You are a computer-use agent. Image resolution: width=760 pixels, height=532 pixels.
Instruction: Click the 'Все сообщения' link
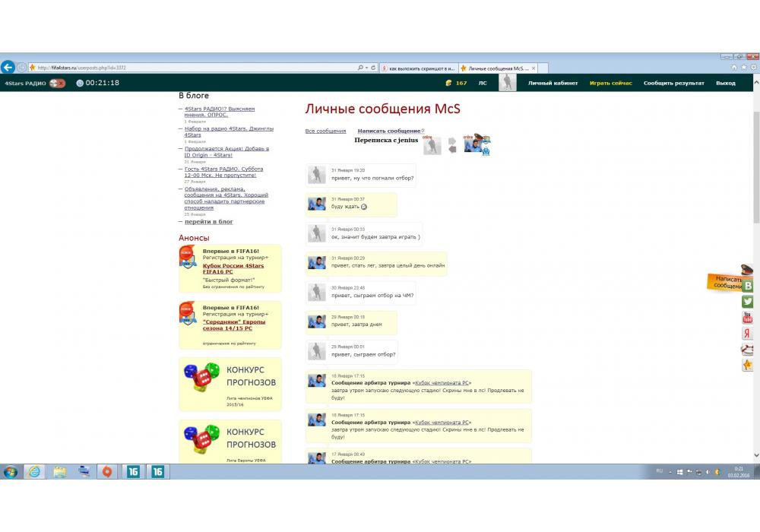tap(325, 131)
